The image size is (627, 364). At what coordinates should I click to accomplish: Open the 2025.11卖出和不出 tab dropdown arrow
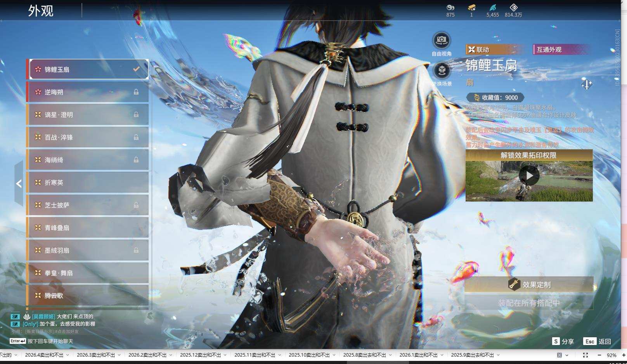click(x=279, y=355)
